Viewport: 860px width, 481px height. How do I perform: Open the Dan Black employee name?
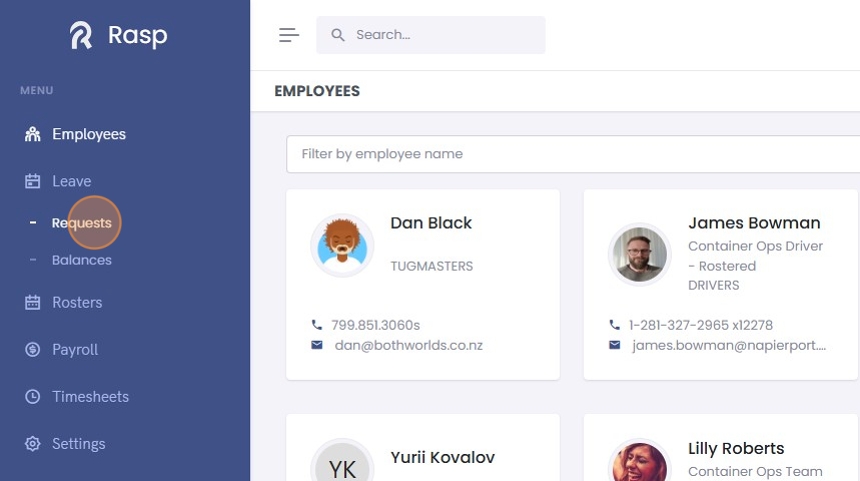pyautogui.click(x=431, y=223)
